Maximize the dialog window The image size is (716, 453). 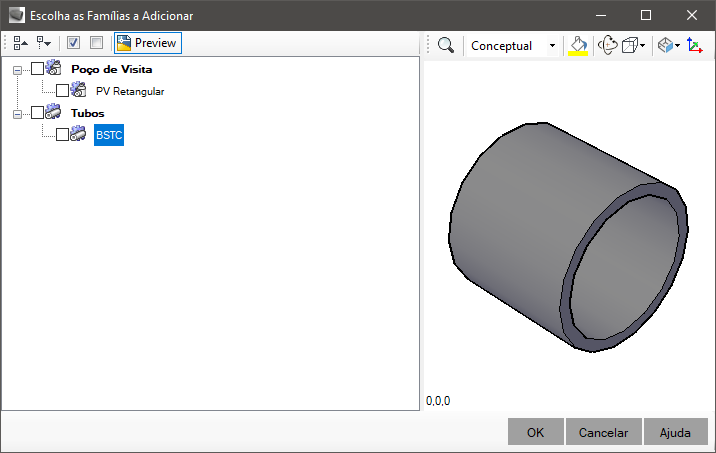646,16
